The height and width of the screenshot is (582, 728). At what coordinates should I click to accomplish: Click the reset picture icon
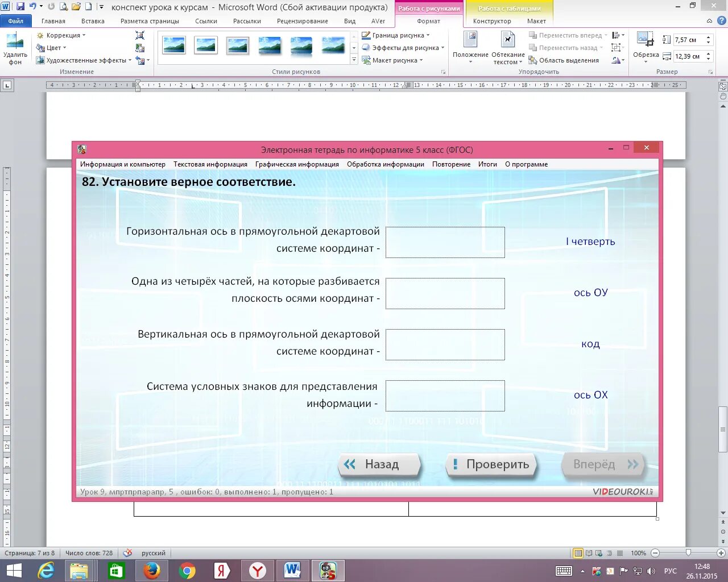[x=140, y=60]
